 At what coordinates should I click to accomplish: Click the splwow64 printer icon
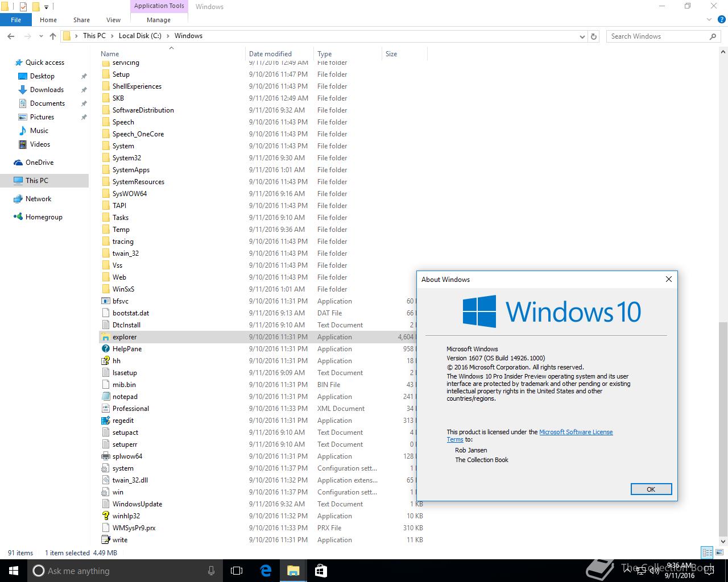pos(105,456)
